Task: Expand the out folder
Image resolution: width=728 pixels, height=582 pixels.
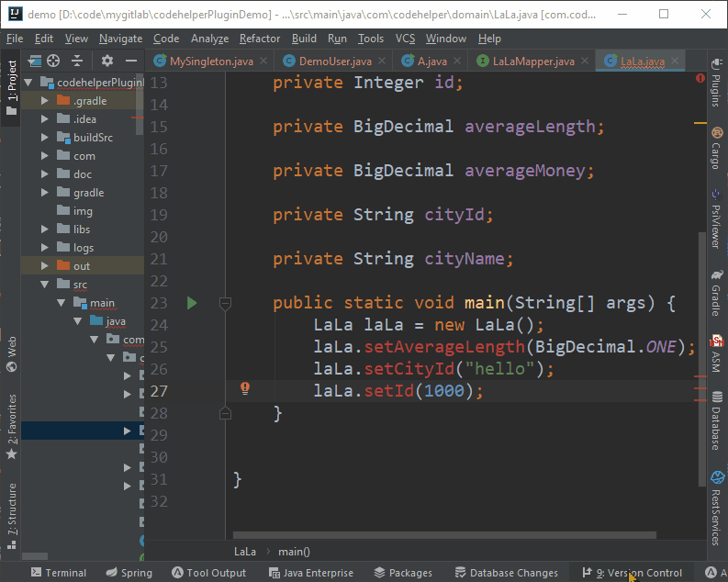Action: click(x=45, y=266)
